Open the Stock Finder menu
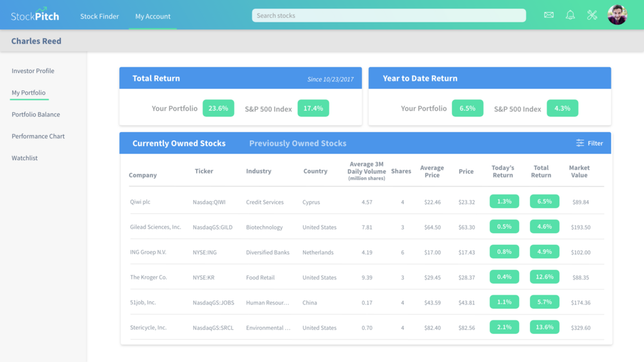Viewport: 644px width, 362px height. tap(99, 16)
